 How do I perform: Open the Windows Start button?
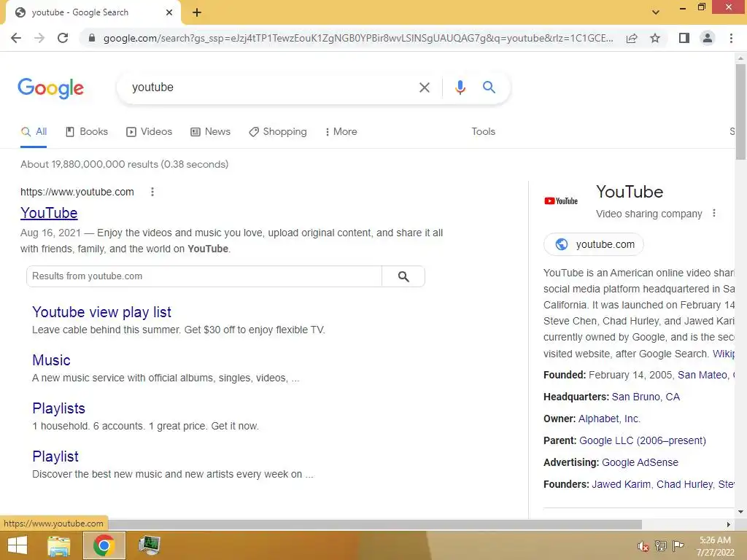coord(18,545)
